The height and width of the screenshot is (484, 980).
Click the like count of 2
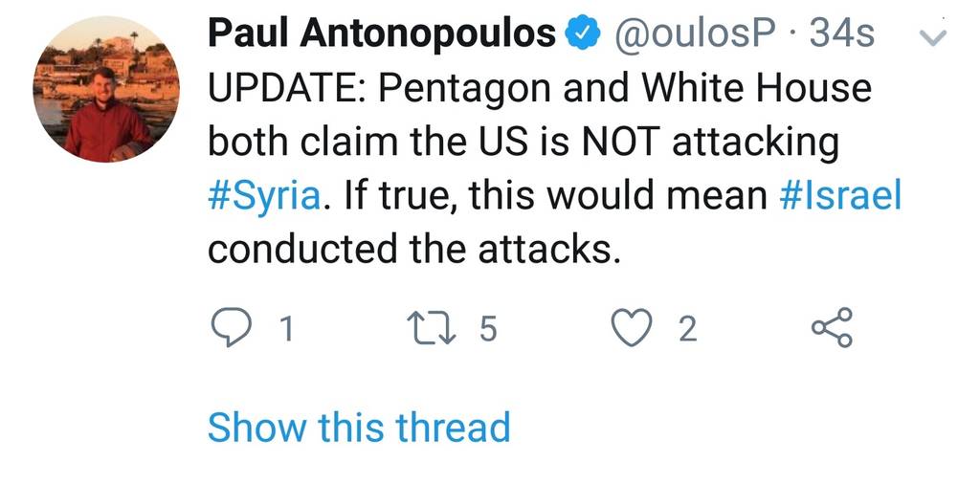pyautogui.click(x=687, y=329)
